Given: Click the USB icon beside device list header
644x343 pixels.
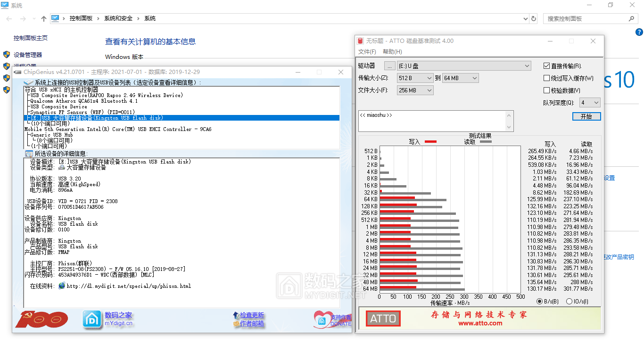Looking at the screenshot, I should pyautogui.click(x=29, y=82).
